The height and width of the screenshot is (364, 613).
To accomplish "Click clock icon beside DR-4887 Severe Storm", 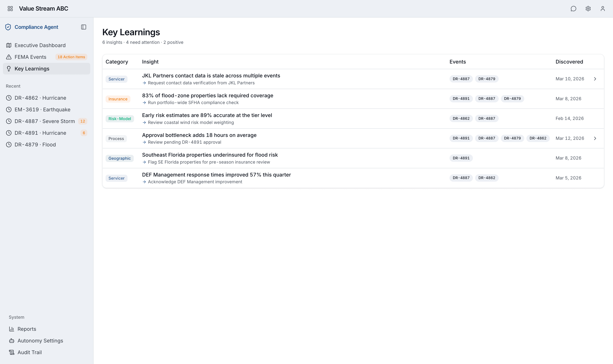I will pos(9,121).
